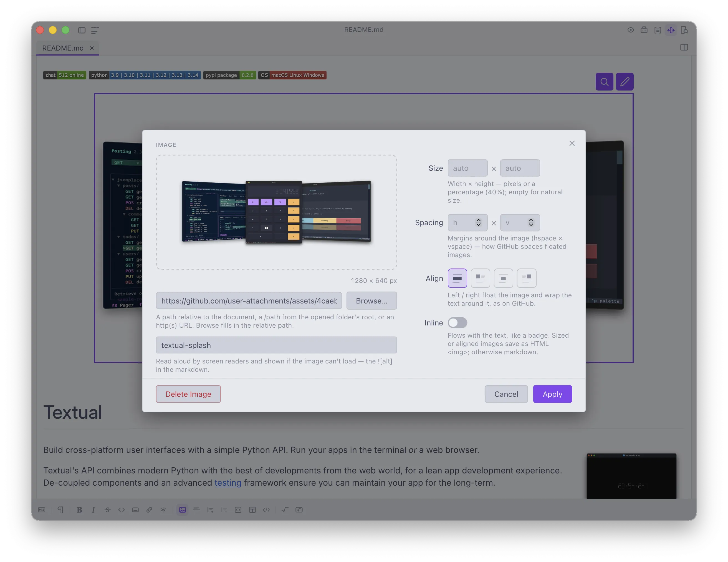Click the OS macOS Linux Windows badge
The height and width of the screenshot is (562, 728).
click(x=292, y=75)
